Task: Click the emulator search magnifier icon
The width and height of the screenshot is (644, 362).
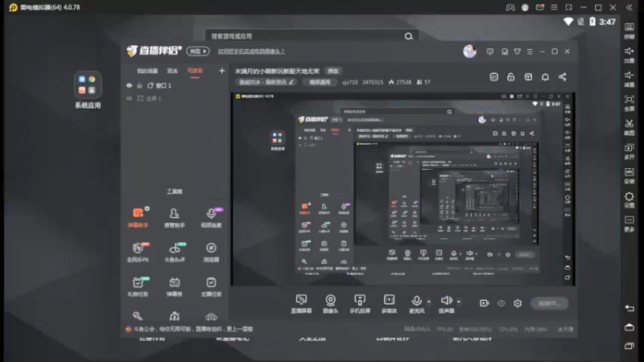Action: [x=409, y=36]
